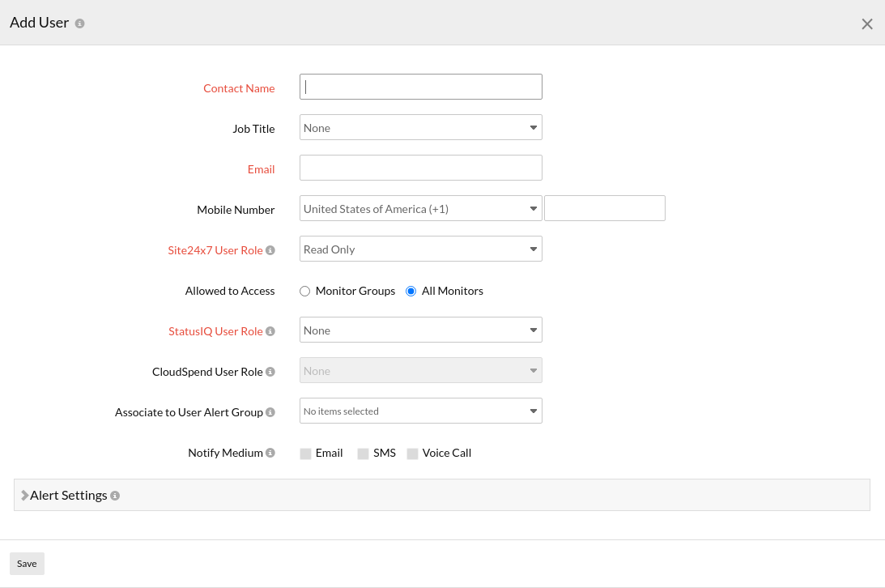885x588 pixels.
Task: Choose the All Monitors radio option
Action: [x=411, y=292]
